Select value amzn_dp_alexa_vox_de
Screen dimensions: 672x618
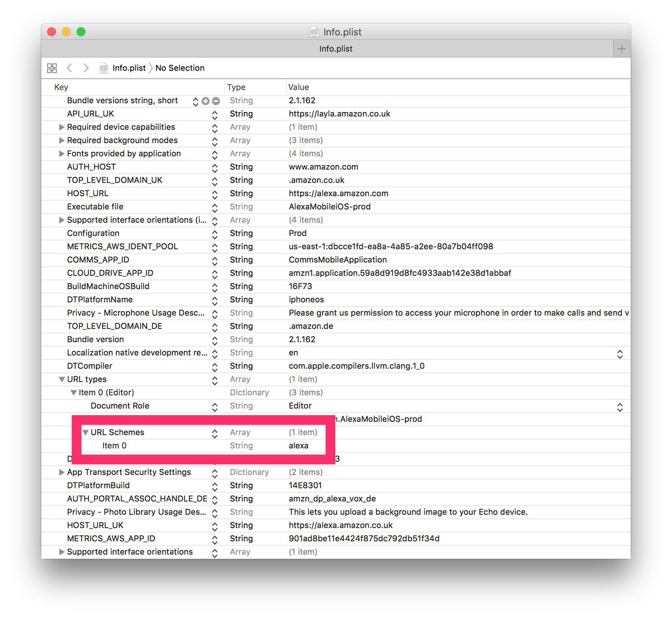[x=332, y=499]
